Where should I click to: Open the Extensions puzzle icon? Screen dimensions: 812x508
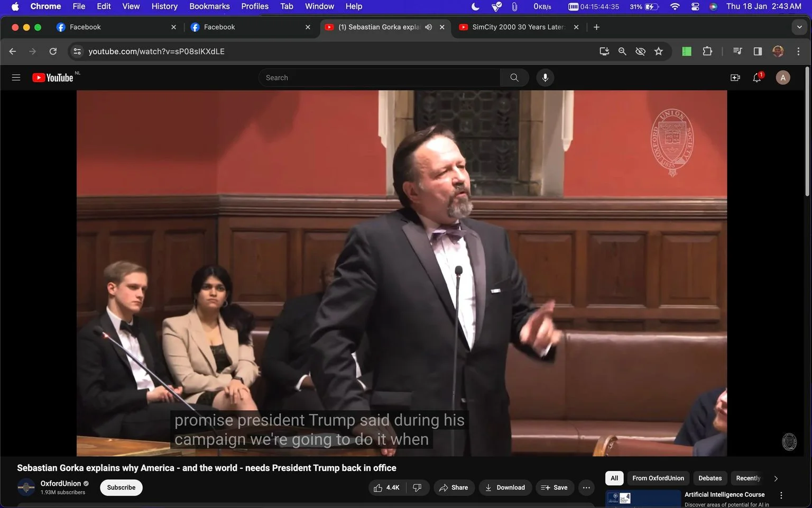(707, 51)
